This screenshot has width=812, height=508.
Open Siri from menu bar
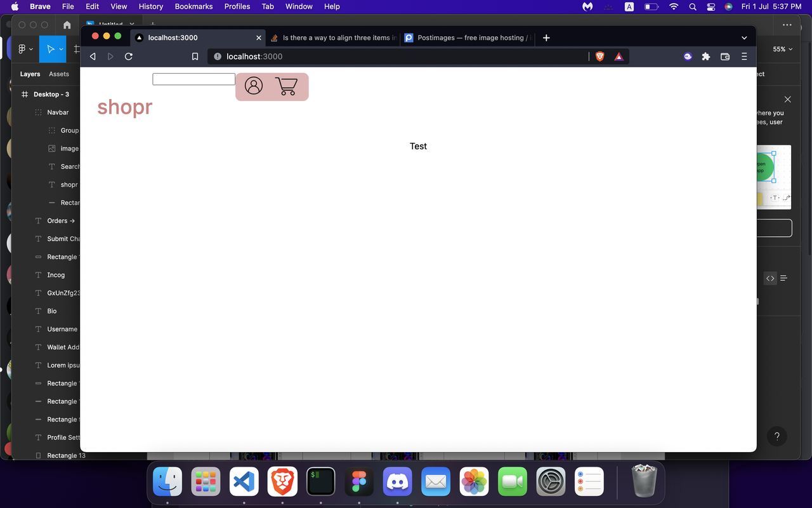tap(728, 6)
